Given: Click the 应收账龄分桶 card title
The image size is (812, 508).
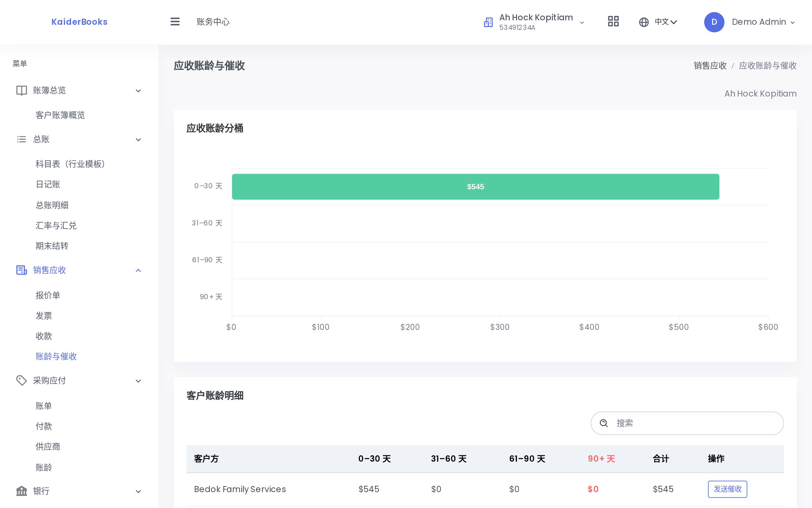Looking at the screenshot, I should coord(215,128).
